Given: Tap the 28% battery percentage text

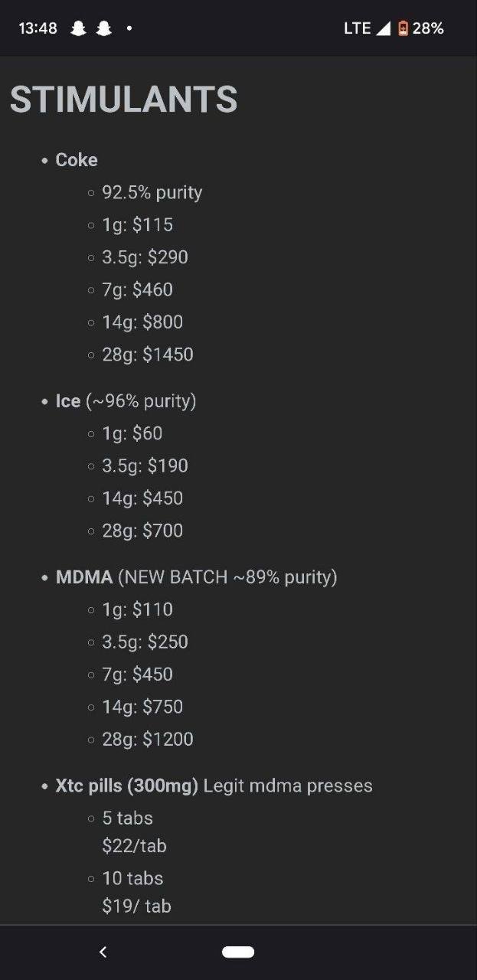Looking at the screenshot, I should (x=428, y=28).
